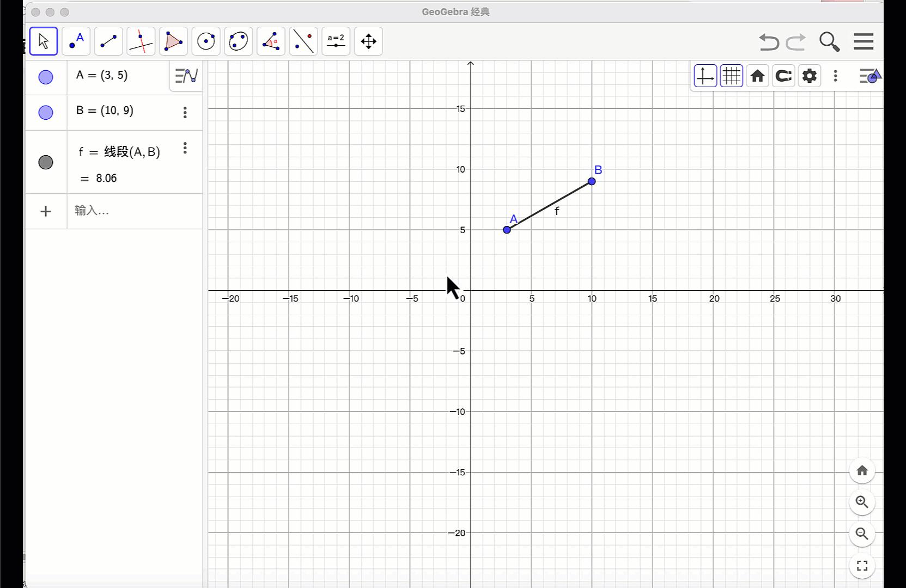Open the graphics settings gear menu
This screenshot has width=906, height=588.
(x=809, y=76)
